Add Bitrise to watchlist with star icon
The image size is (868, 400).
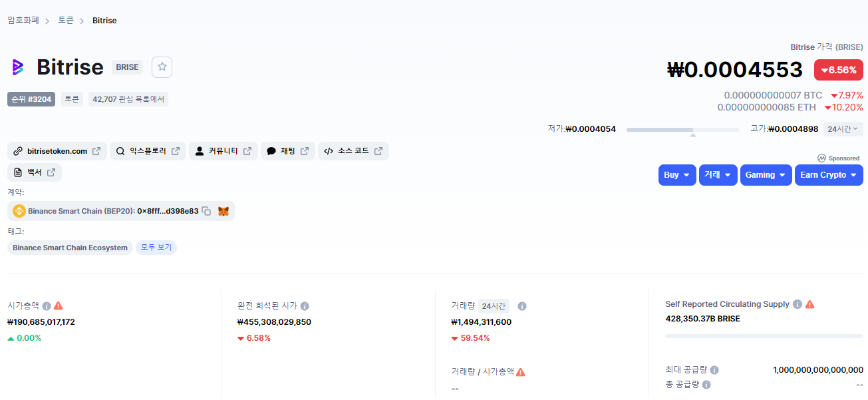coord(162,67)
